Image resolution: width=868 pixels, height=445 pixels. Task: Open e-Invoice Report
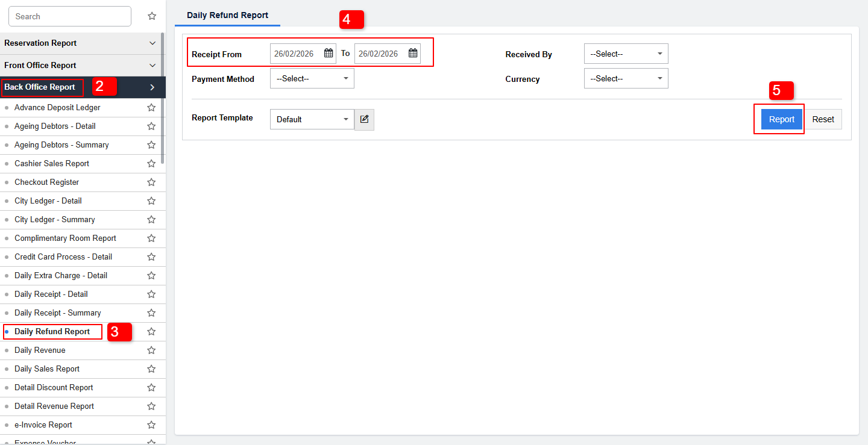coord(43,425)
